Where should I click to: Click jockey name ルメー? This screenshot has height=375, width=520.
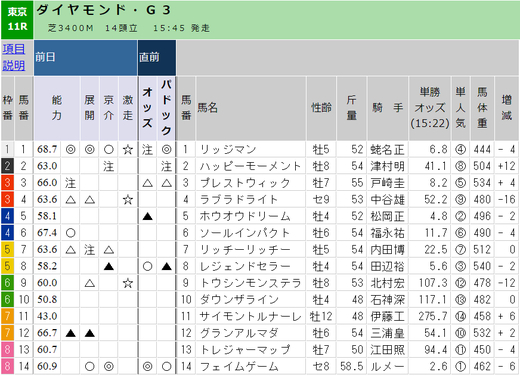[387, 366]
